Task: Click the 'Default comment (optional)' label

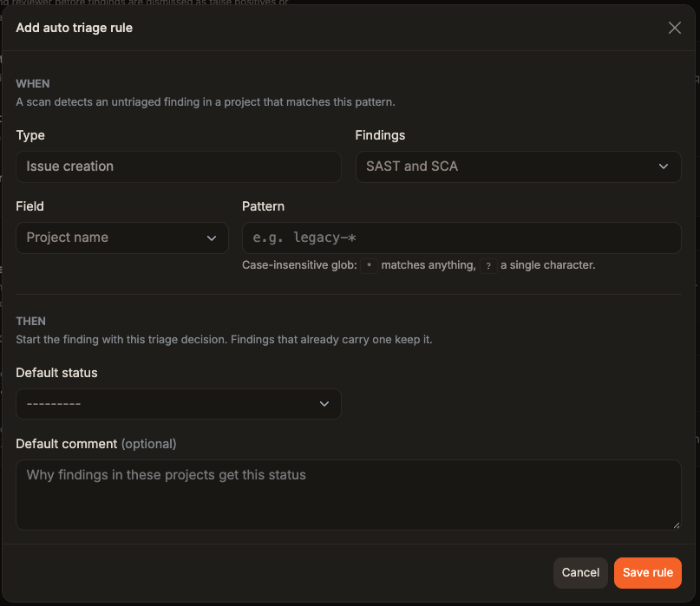Action: (96, 444)
